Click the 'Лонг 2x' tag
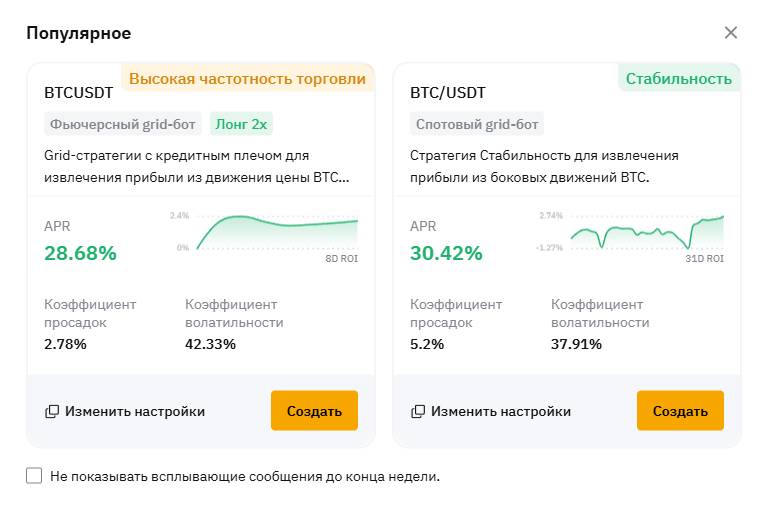Image resolution: width=767 pixels, height=507 pixels. coord(240,124)
